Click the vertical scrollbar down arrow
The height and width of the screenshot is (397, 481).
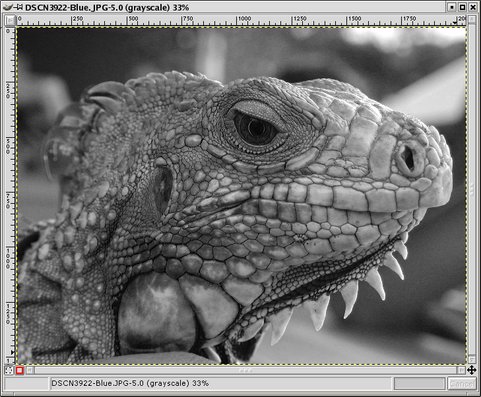[472, 360]
